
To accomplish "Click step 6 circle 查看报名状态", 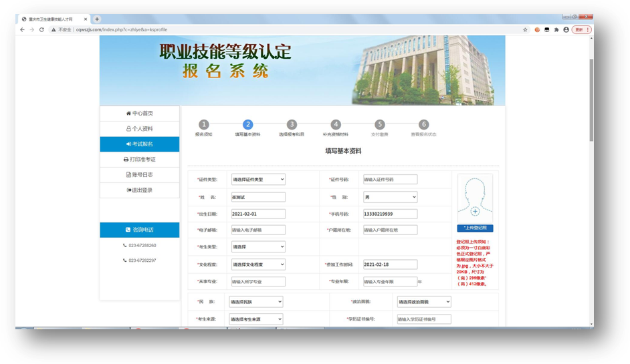I will pos(423,125).
